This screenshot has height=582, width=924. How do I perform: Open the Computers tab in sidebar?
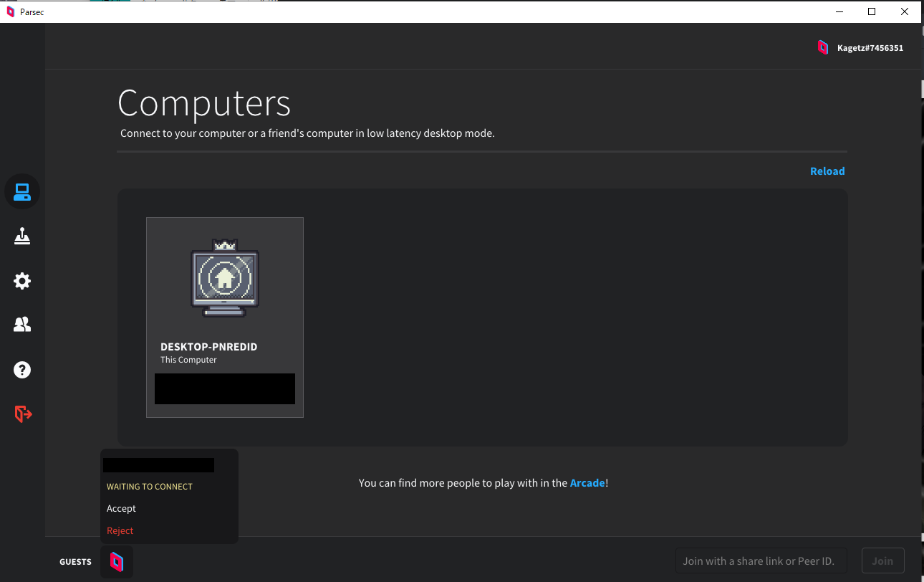(22, 191)
